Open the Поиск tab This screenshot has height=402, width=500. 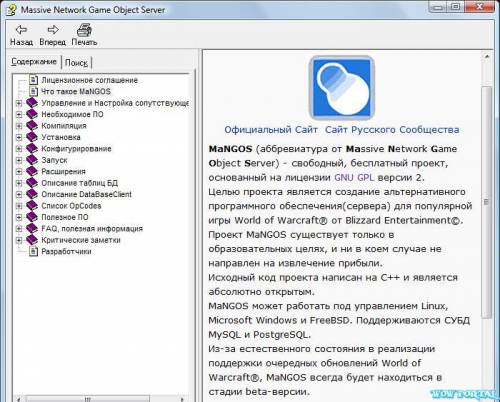pos(76,63)
